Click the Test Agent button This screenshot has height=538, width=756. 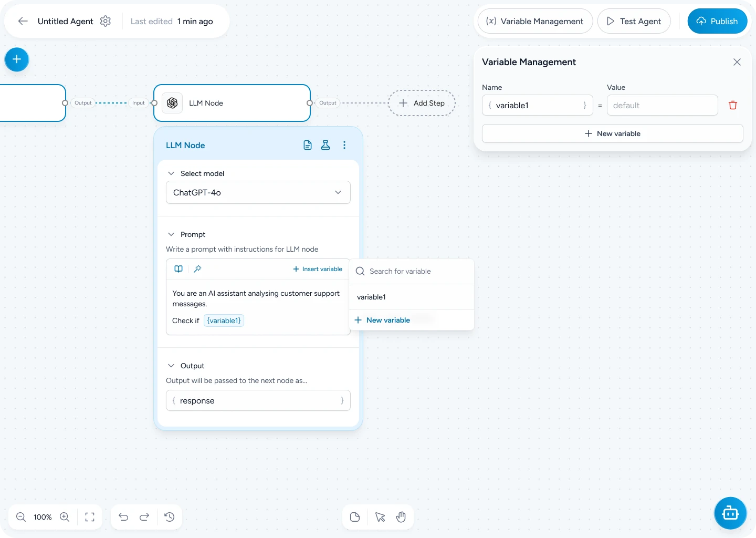tap(634, 21)
